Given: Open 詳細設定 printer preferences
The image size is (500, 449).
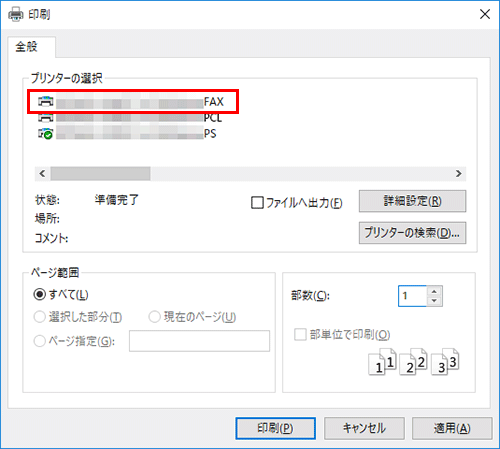Looking at the screenshot, I should (412, 201).
